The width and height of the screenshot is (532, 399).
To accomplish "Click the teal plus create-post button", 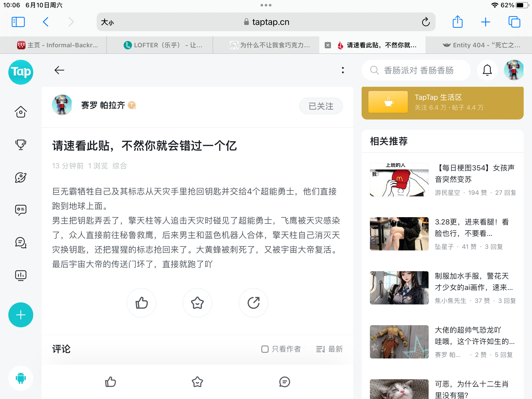I will point(21,315).
